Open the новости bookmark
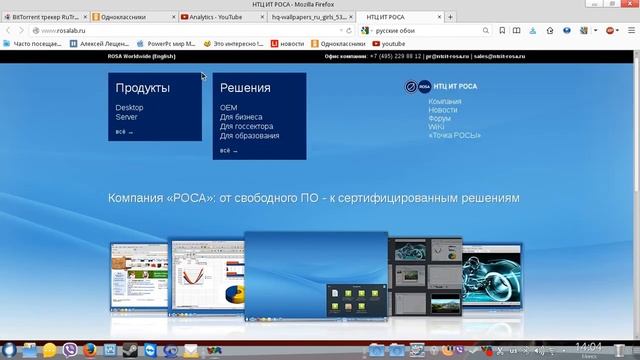Viewport: 640px width, 360px height. pos(288,44)
